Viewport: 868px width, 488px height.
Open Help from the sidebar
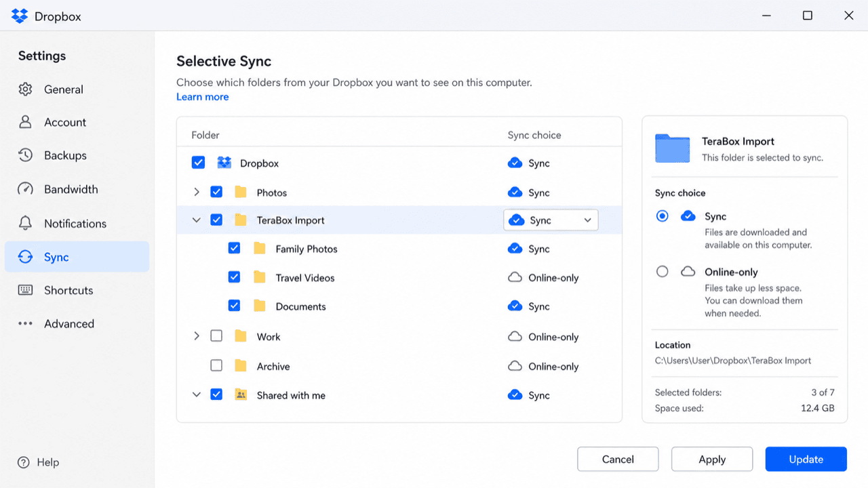click(x=39, y=462)
